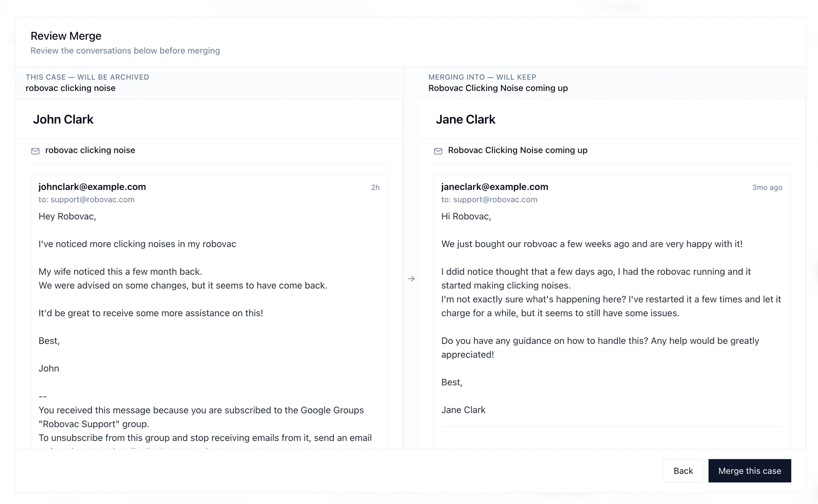
Task: Click johnclark@example.com sender address
Action: pyautogui.click(x=92, y=187)
